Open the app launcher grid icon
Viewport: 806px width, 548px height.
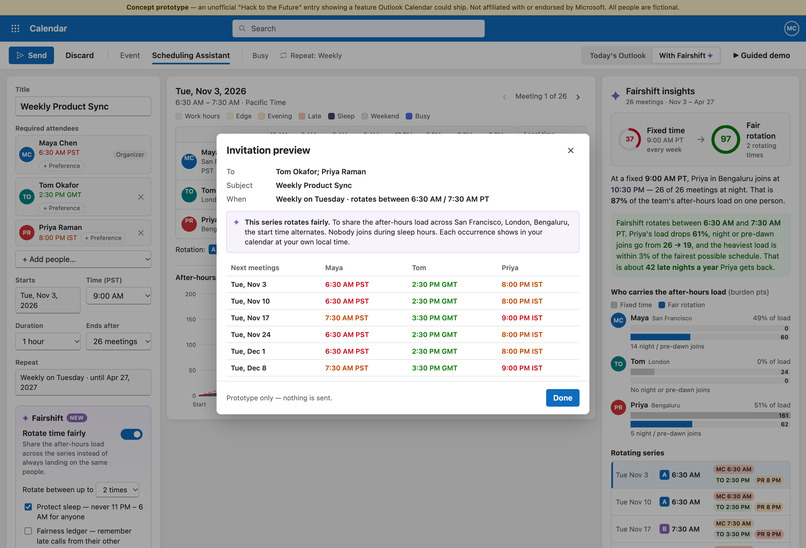15,28
